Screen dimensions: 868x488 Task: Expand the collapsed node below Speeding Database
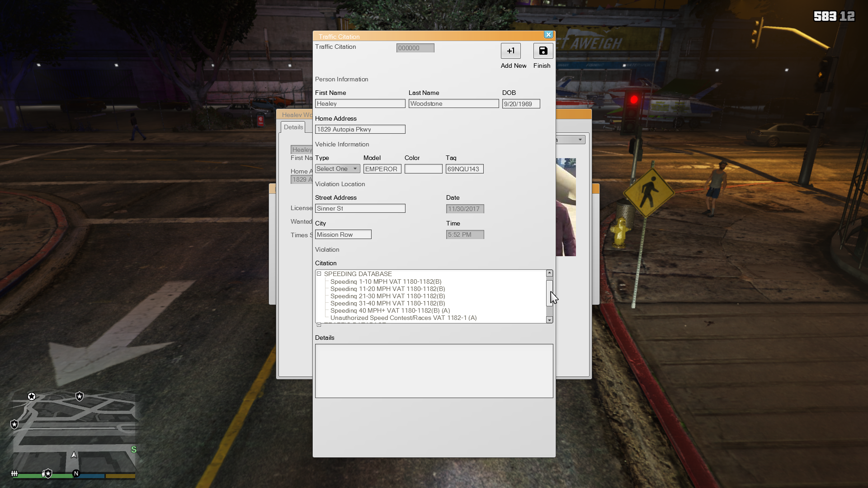click(319, 324)
